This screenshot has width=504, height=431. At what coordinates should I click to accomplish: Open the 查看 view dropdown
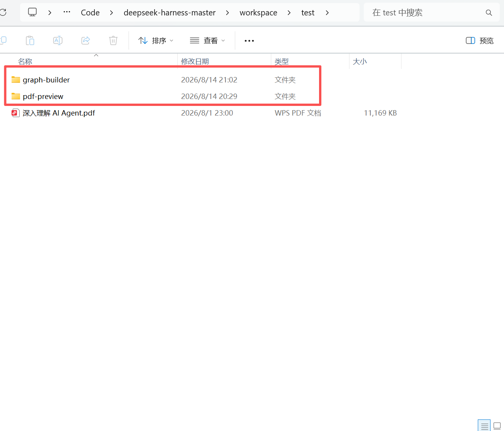(x=207, y=40)
